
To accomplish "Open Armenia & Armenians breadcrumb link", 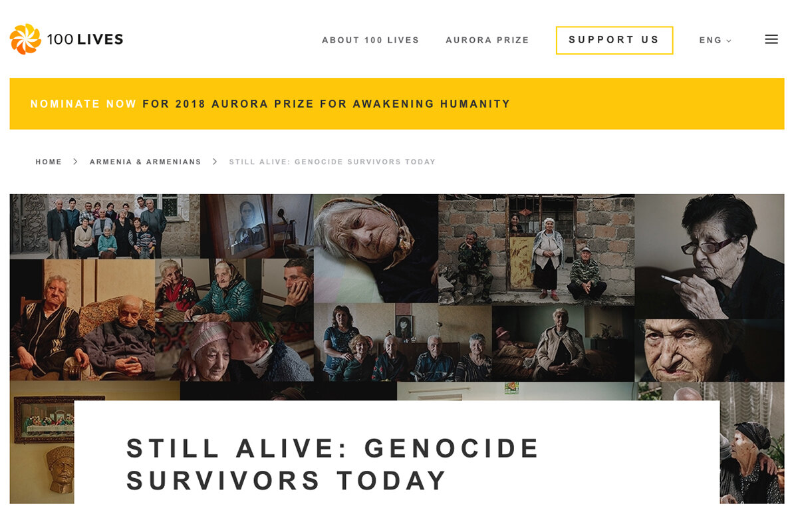I will click(146, 162).
